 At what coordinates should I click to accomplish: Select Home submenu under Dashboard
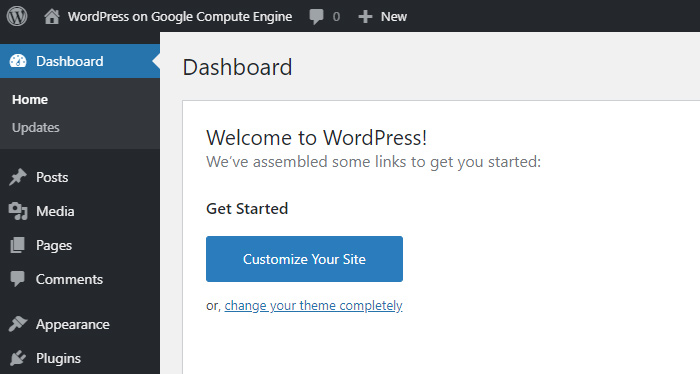point(30,100)
